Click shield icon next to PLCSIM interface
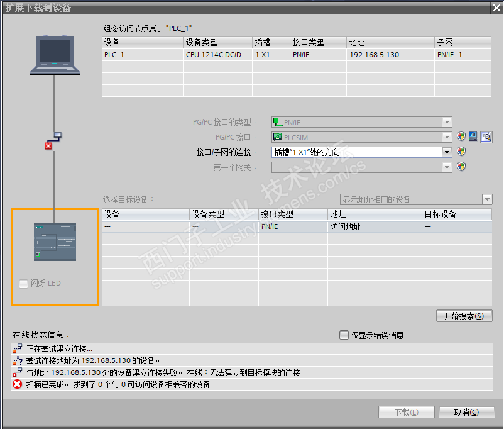The width and height of the screenshot is (504, 429). tap(461, 136)
